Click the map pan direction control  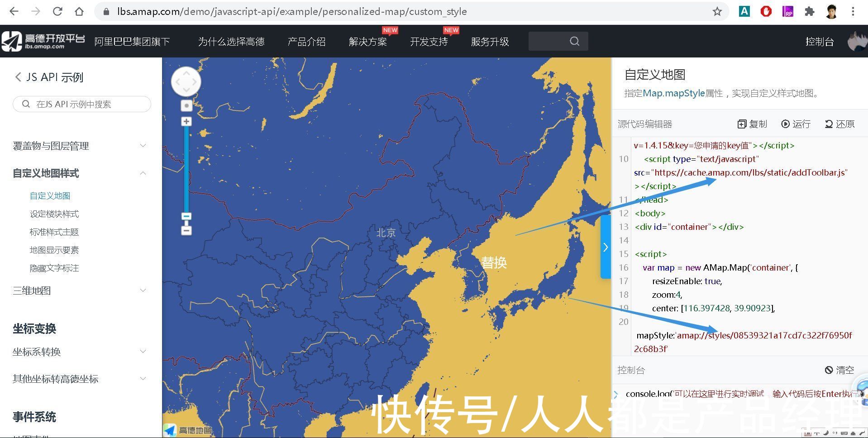point(186,82)
